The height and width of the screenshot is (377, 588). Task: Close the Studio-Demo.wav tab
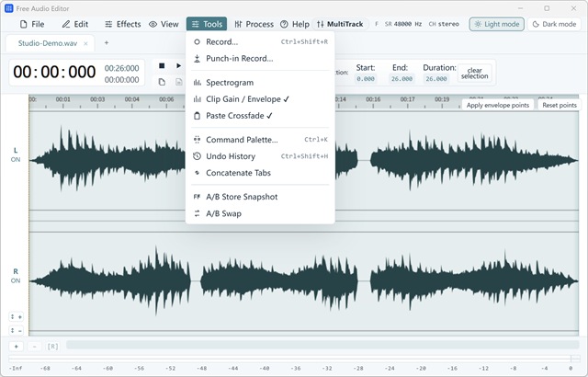tap(85, 43)
